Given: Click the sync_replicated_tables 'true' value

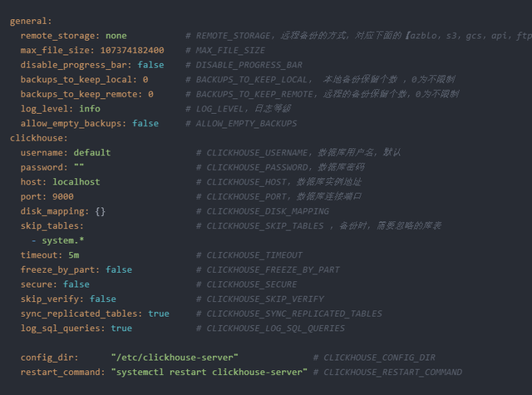Looking at the screenshot, I should click(158, 314).
